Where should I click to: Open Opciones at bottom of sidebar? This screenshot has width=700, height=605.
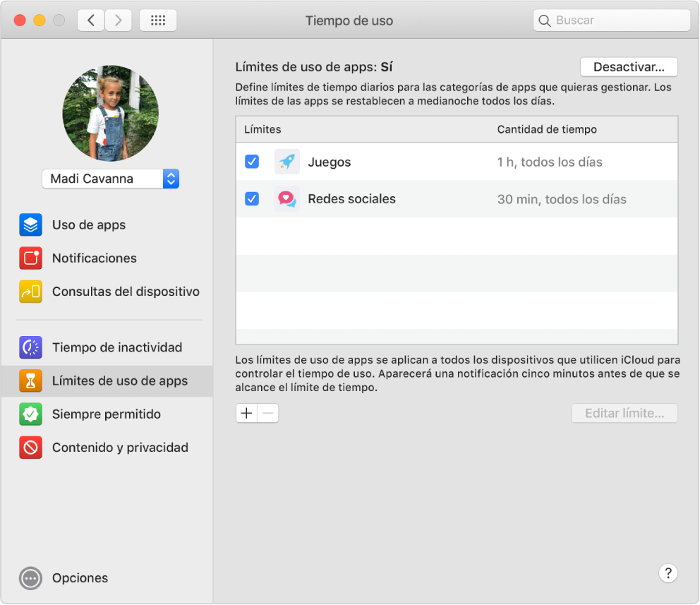[x=80, y=578]
